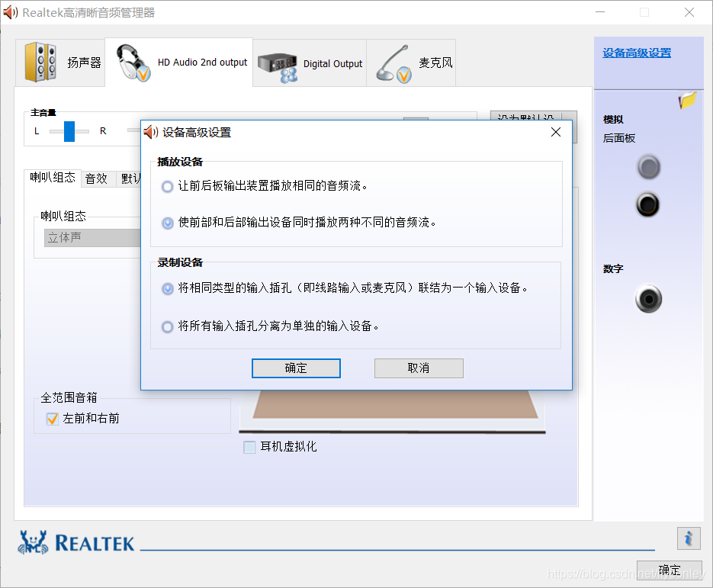Screen dimensions: 713x588
Task: Click the headphones icon
Action: coord(133,63)
